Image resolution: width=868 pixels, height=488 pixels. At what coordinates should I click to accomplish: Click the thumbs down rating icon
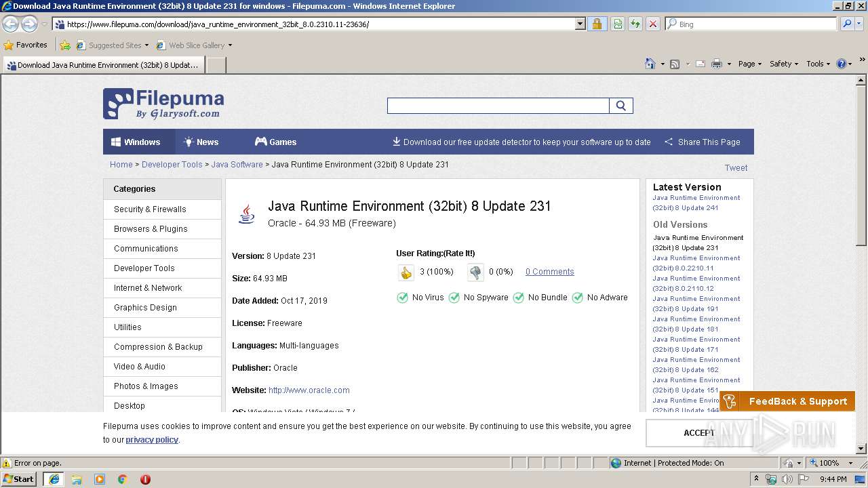point(475,272)
